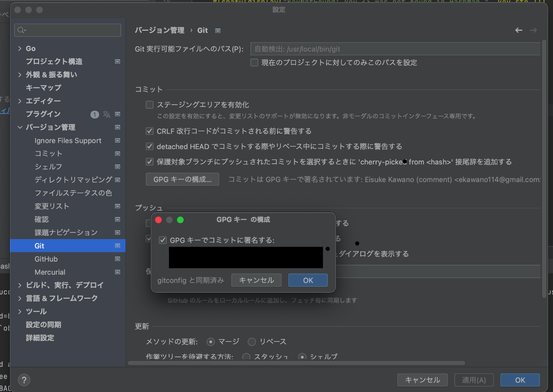This screenshot has width=553, height=392.
Task: Click Git 実行可能ファイルへのパス input field
Action: [395, 49]
